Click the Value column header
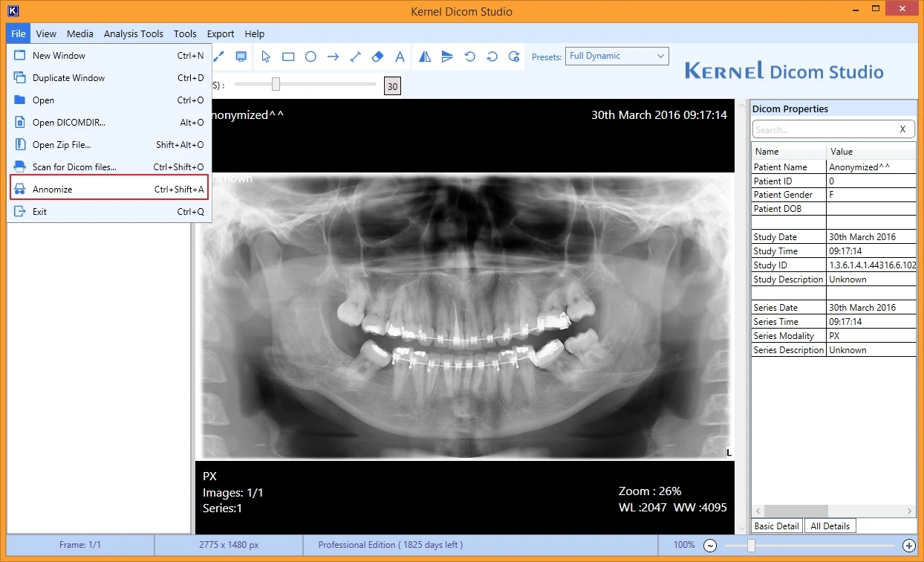 tap(872, 152)
